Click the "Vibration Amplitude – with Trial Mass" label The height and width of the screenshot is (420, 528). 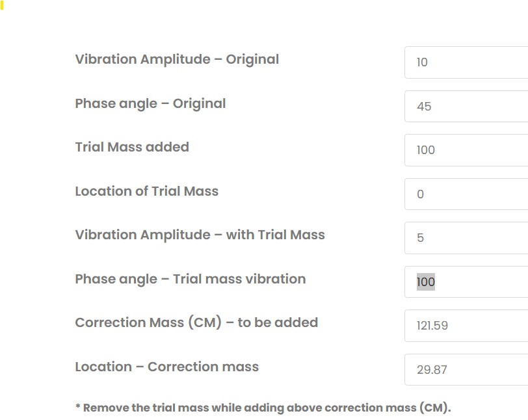pos(200,235)
